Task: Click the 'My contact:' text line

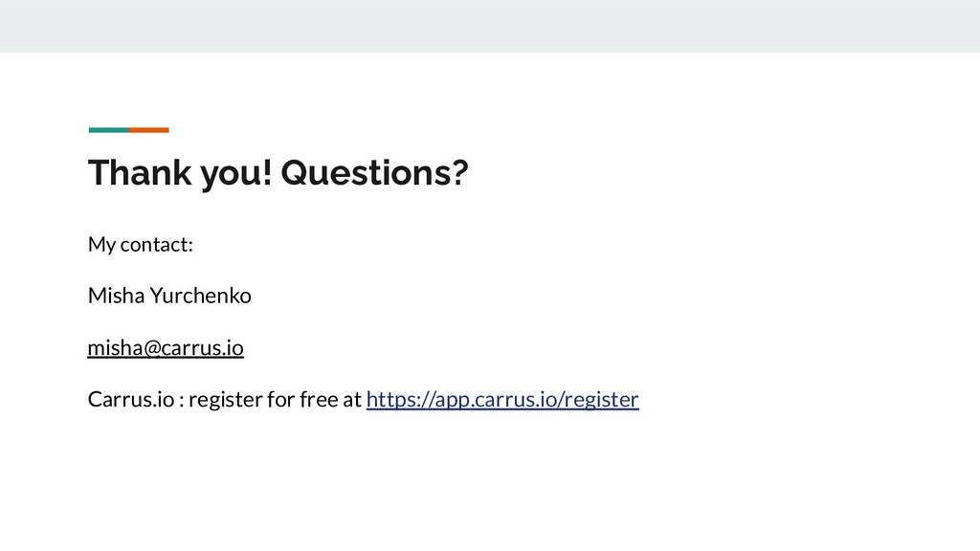Action: [141, 244]
